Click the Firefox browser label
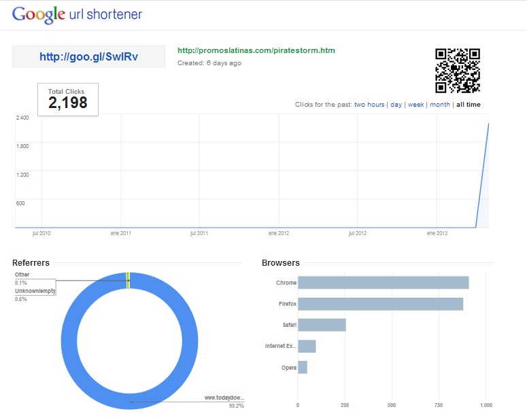This screenshot has height=420, width=527. tap(288, 304)
